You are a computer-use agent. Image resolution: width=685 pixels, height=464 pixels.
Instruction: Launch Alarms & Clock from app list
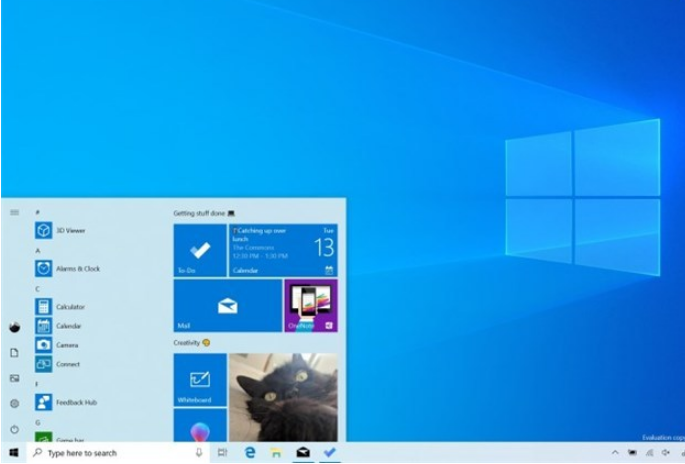pyautogui.click(x=67, y=269)
